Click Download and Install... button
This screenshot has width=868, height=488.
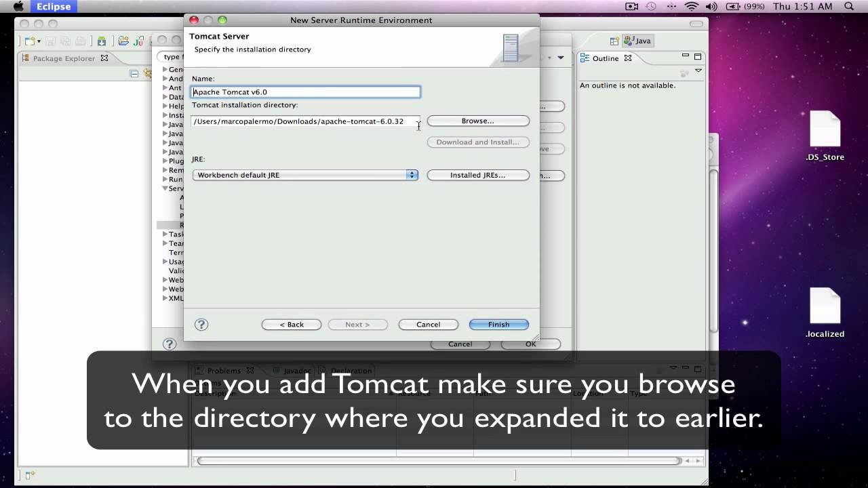(x=478, y=142)
